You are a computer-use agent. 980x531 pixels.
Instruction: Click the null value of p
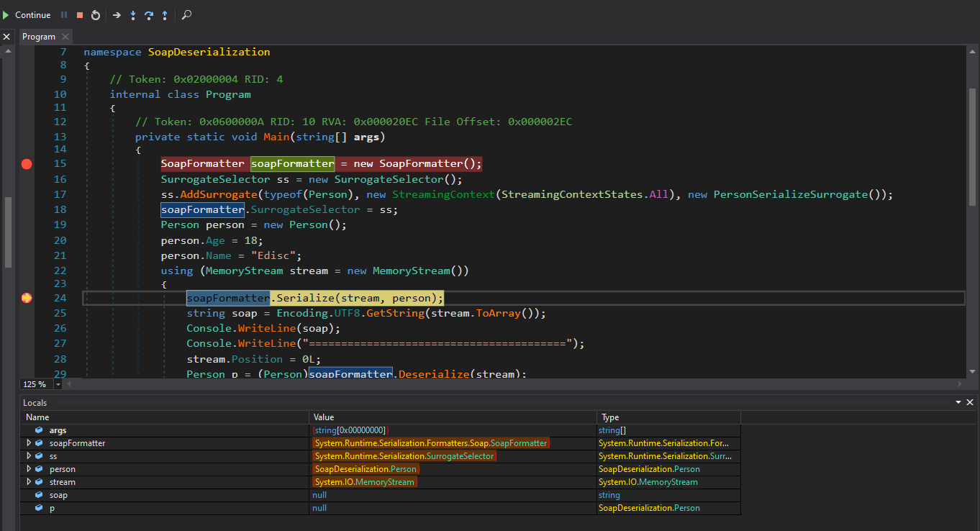[x=319, y=508]
